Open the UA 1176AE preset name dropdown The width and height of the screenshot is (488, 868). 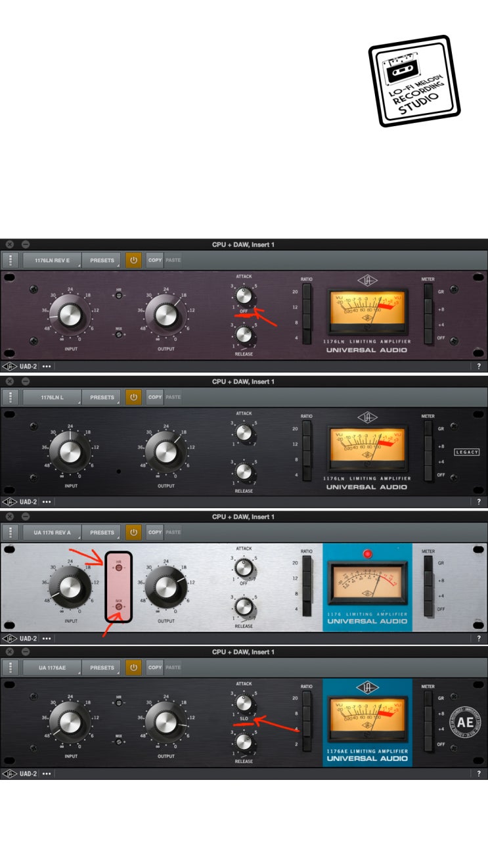[52, 667]
